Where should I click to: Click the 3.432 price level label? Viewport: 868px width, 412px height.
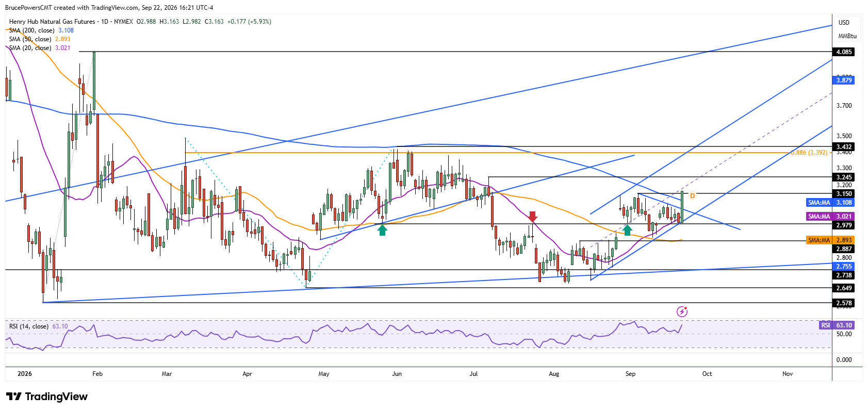coord(844,147)
